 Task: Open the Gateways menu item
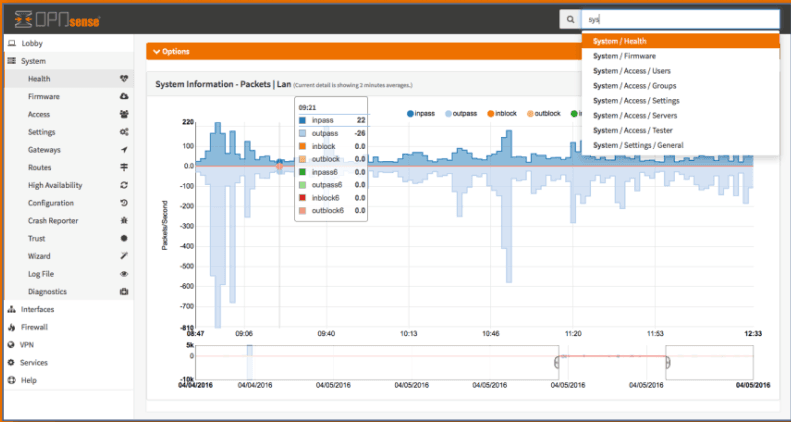point(45,150)
